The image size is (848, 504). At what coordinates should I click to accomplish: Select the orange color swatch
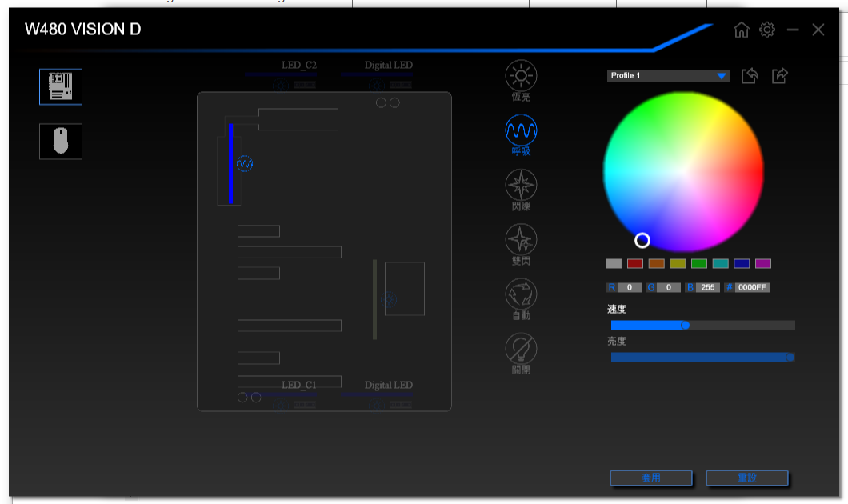tap(656, 263)
